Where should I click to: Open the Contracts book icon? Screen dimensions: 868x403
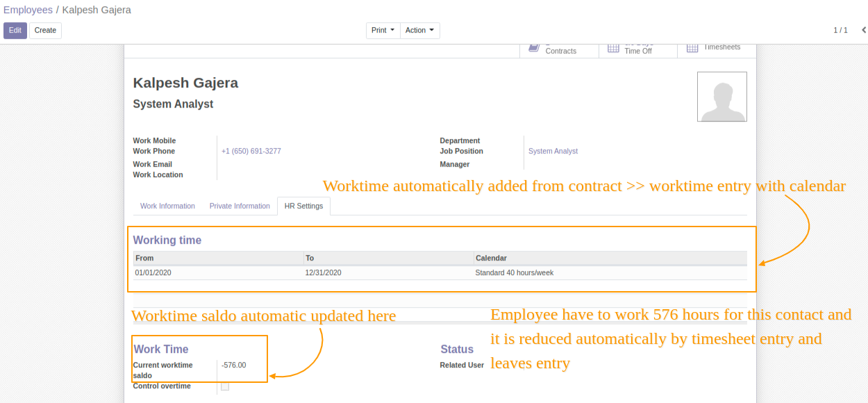pos(533,48)
